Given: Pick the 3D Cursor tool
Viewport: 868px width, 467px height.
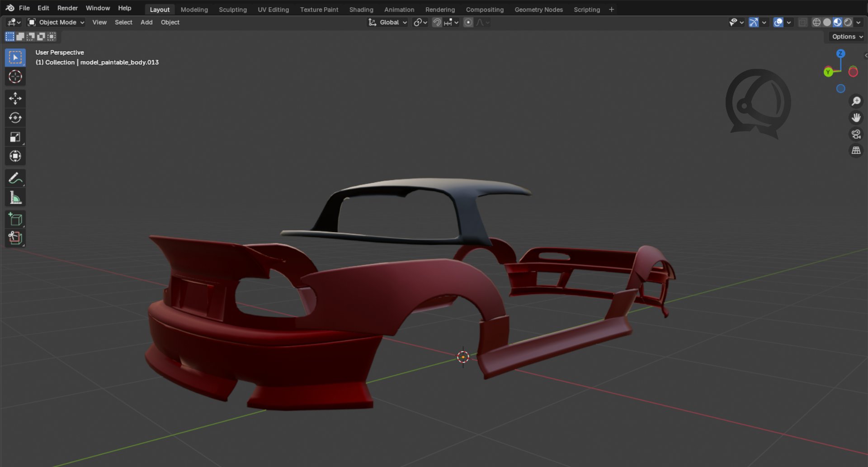Looking at the screenshot, I should point(15,77).
